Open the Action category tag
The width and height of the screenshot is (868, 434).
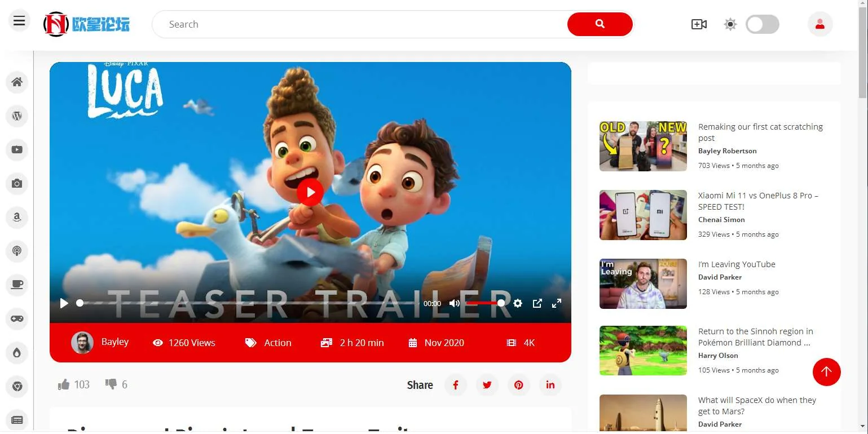[277, 343]
